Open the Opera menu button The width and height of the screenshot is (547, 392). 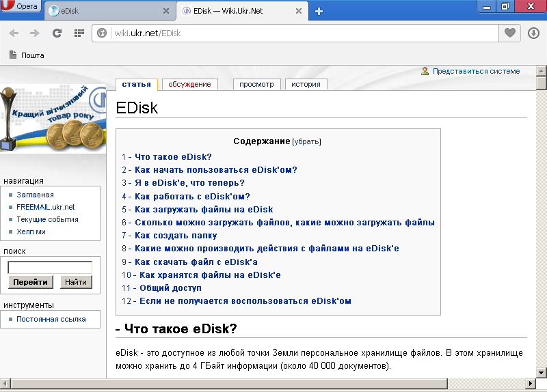(x=21, y=6)
